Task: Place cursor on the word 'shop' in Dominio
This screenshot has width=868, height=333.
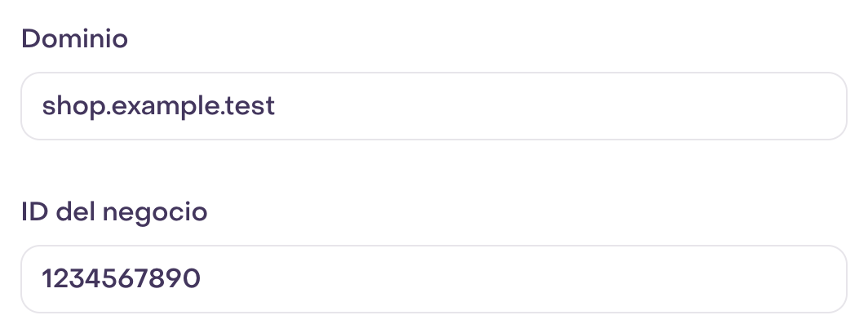Action: (x=73, y=106)
